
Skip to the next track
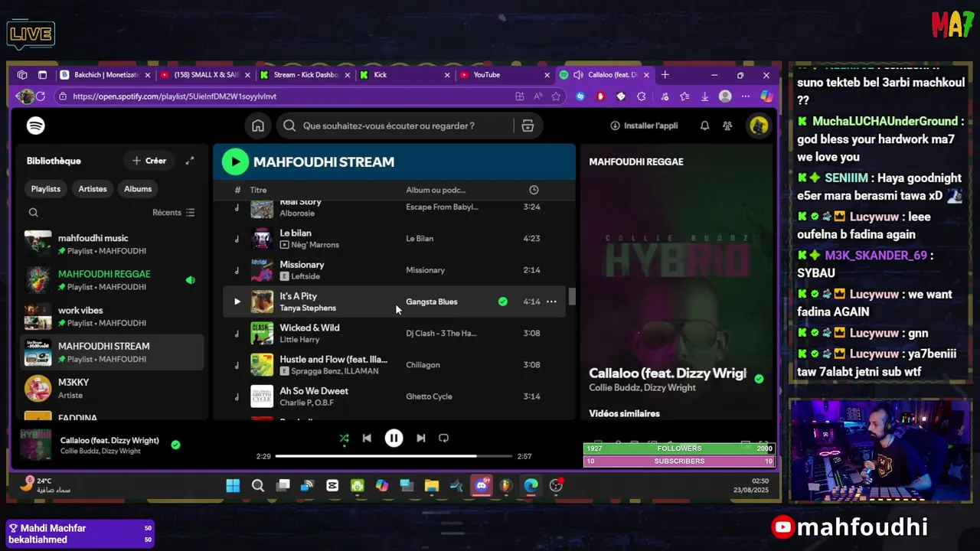tap(420, 439)
